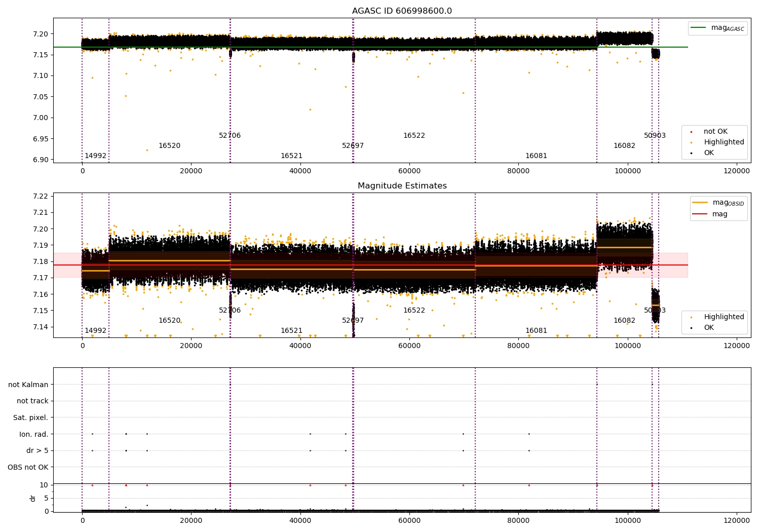
Task: Select the red "mag" legend entry
Action: [710, 214]
